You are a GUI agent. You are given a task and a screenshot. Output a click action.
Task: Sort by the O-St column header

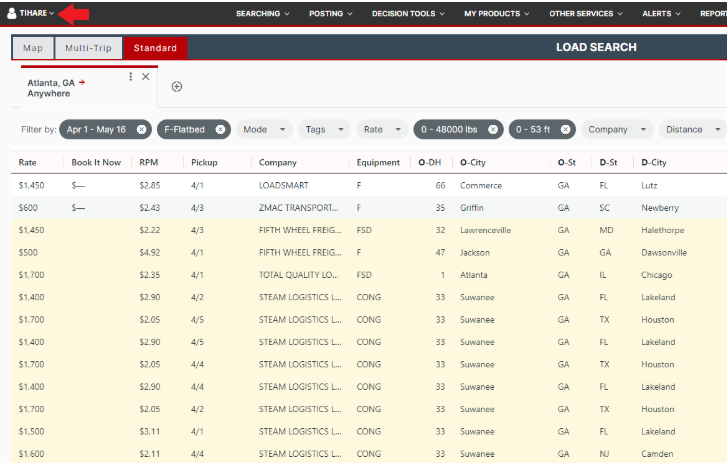click(x=567, y=163)
